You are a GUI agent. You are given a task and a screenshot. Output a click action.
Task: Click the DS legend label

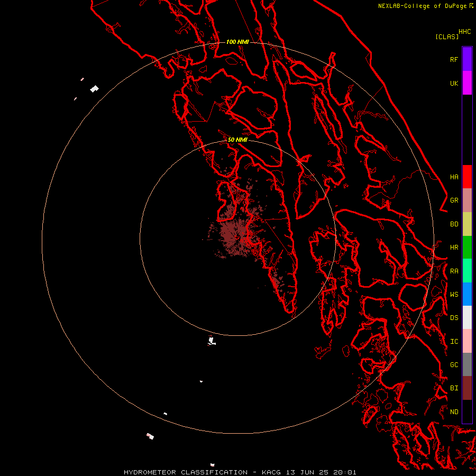(454, 317)
